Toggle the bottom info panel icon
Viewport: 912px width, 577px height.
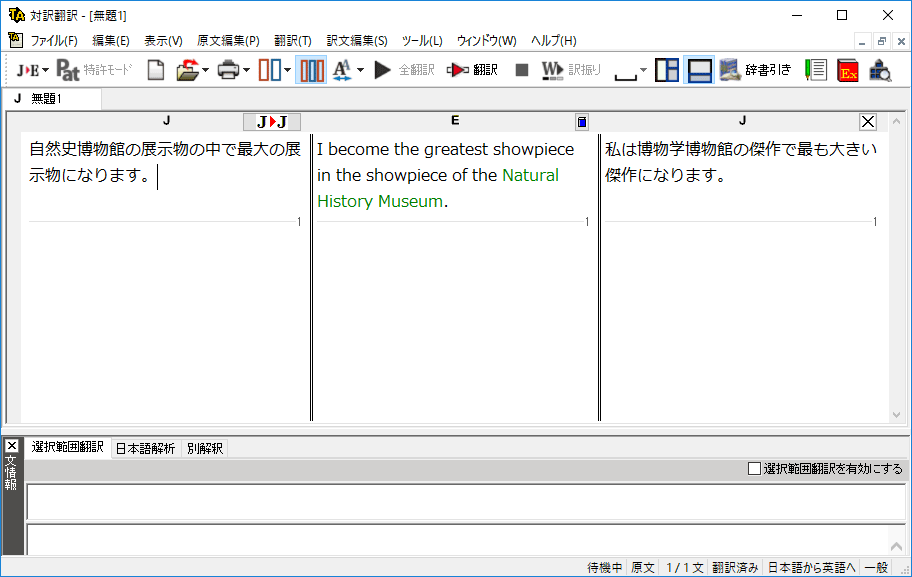[699, 70]
